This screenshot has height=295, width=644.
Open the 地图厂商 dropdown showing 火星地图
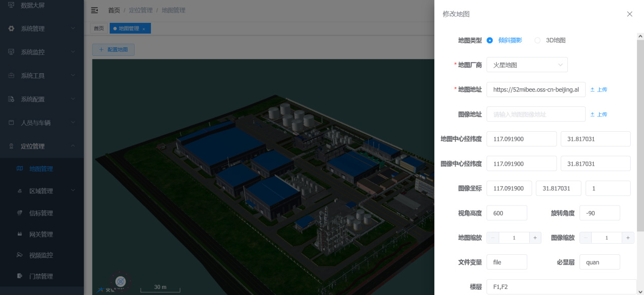tap(527, 65)
